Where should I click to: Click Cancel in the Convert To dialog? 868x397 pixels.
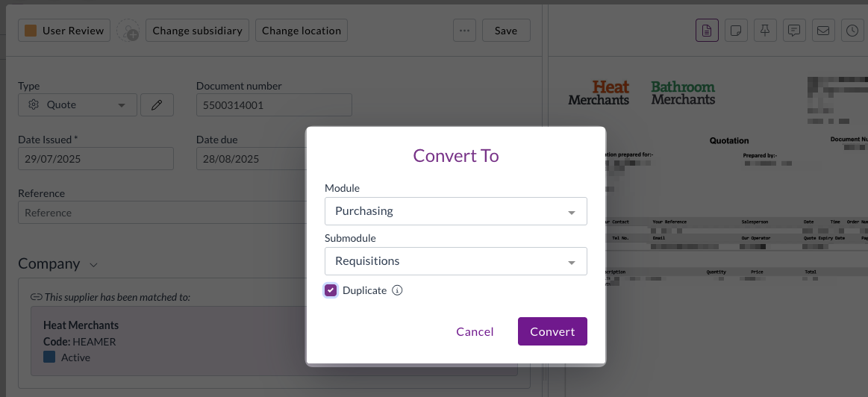(x=475, y=331)
